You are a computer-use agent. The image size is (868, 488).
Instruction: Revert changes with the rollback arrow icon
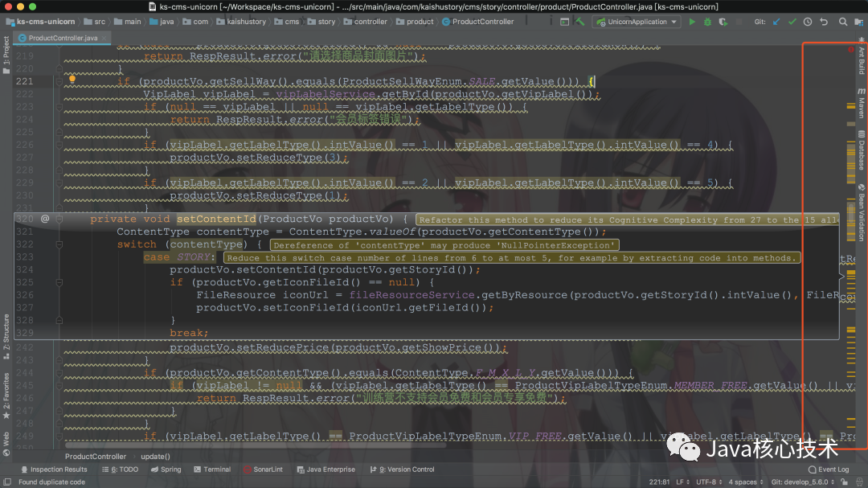tap(824, 22)
